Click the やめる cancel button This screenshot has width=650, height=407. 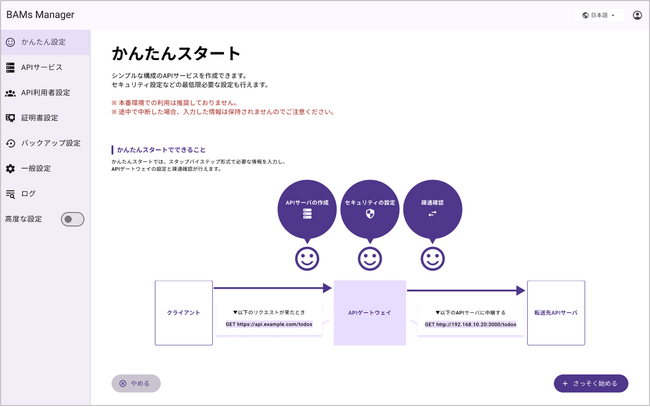click(136, 383)
